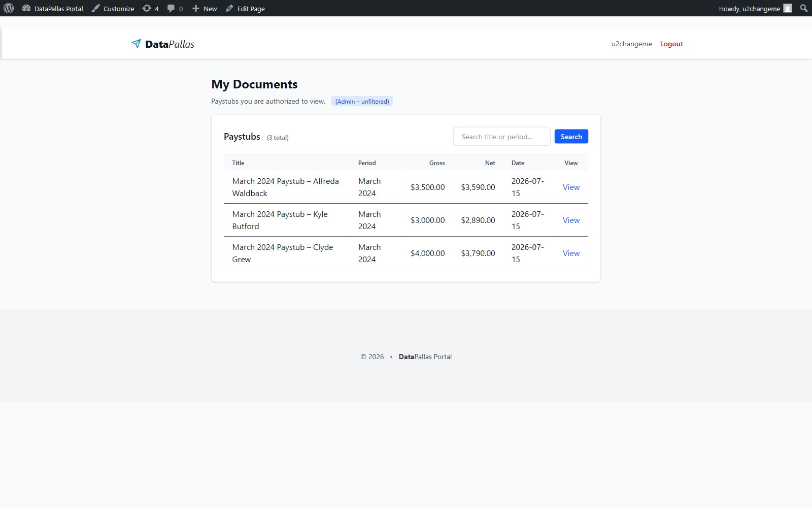Select the Date column header
This screenshot has height=508, width=812.
(518, 163)
